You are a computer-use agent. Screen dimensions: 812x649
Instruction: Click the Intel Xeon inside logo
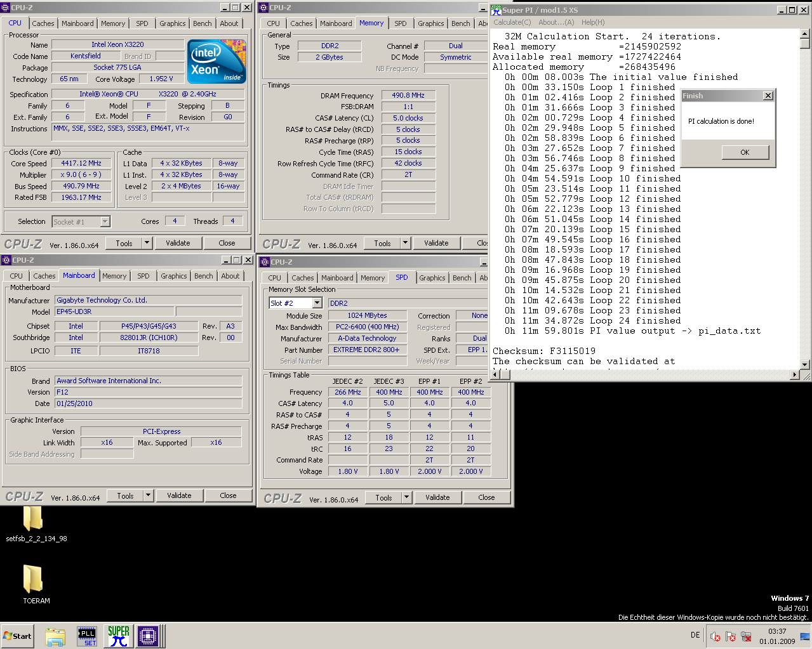point(217,62)
